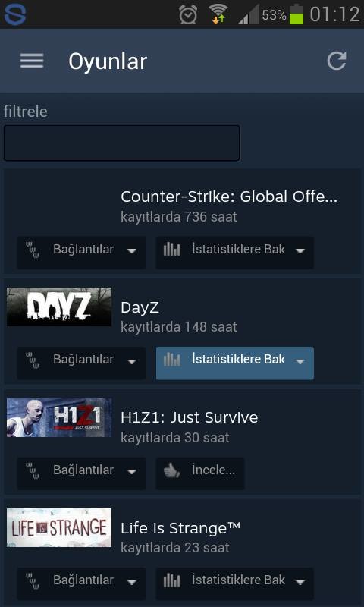Expand Bağlantılar dropdown for H1Z1
Screen dimensions: 364x607
click(81, 473)
